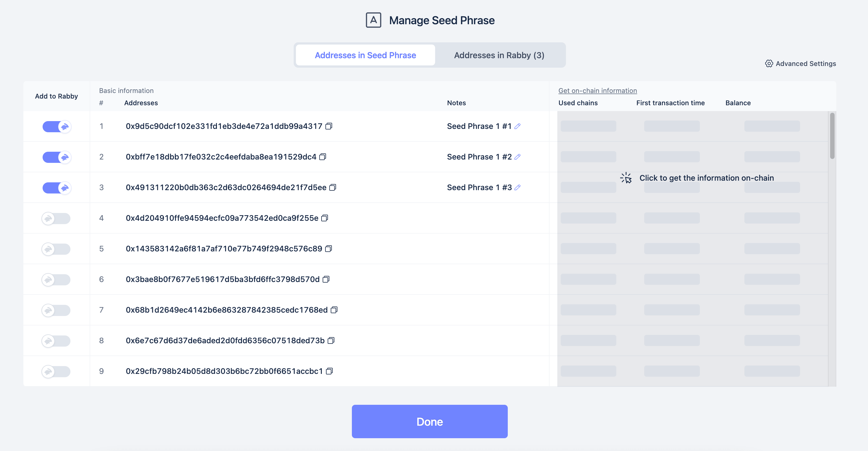868x451 pixels.
Task: Select address 0x491311220b0db363c2d63dc0264694de21f7d5ee
Action: tap(226, 187)
